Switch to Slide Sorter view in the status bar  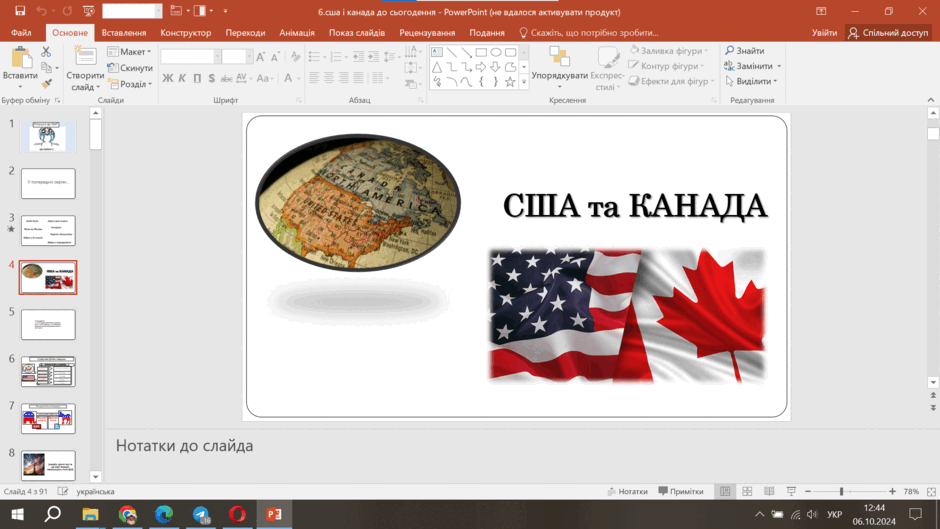(747, 491)
